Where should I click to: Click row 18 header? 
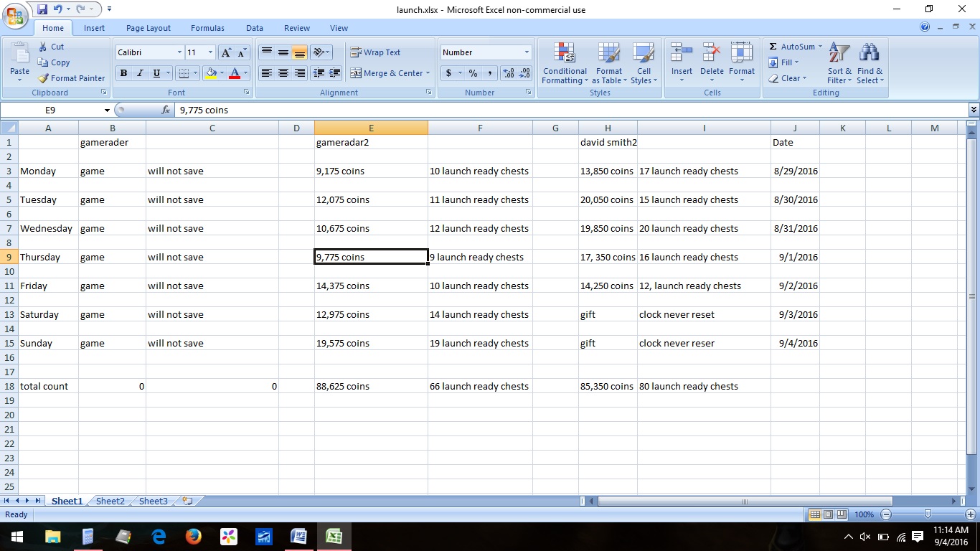tap(9, 386)
